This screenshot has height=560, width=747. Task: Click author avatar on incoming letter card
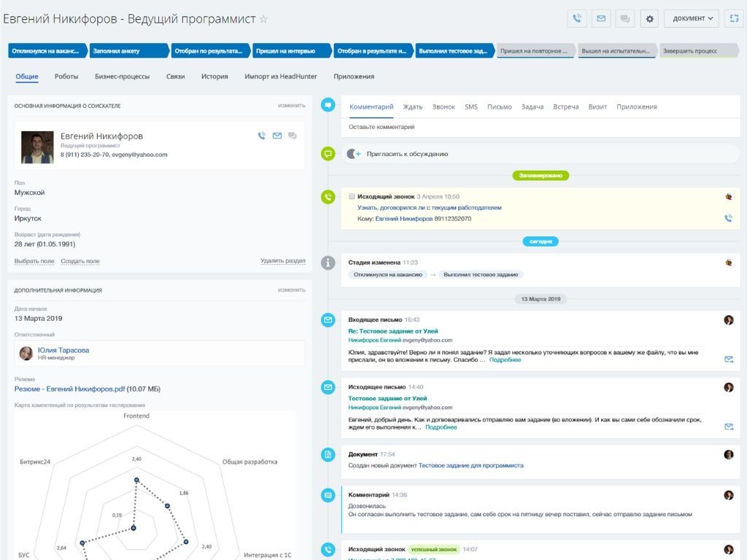tap(729, 320)
